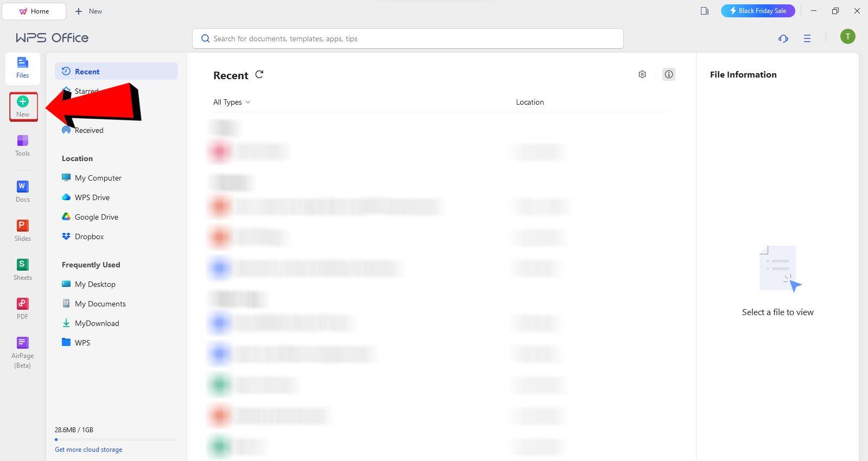Image resolution: width=868 pixels, height=461 pixels.
Task: Click the window layout switch icon
Action: tap(705, 11)
